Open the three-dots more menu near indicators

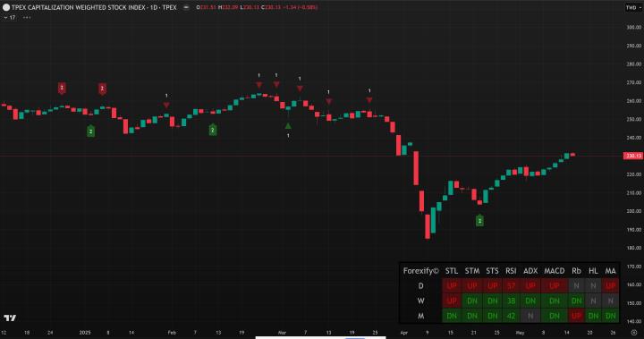point(27,17)
